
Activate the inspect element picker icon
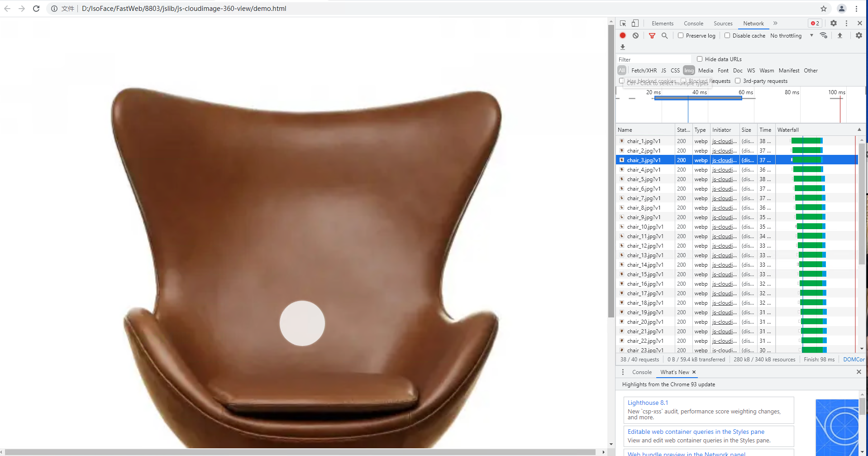[x=623, y=23]
